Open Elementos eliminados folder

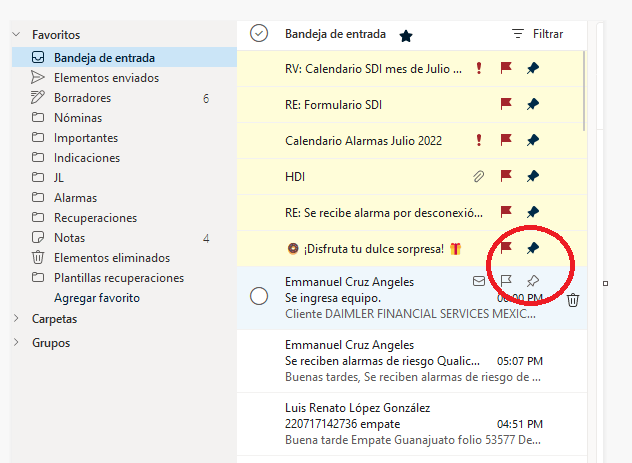(x=124, y=258)
